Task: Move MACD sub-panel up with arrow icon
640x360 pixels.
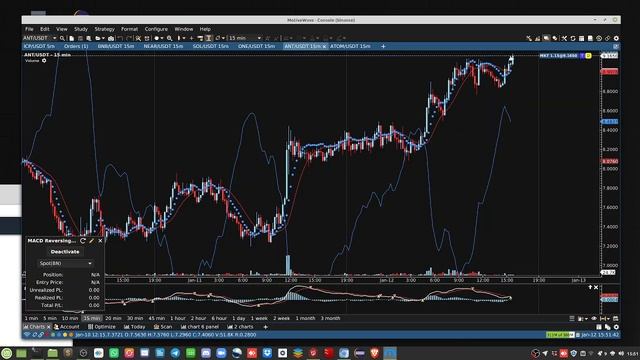Action: click(590, 287)
